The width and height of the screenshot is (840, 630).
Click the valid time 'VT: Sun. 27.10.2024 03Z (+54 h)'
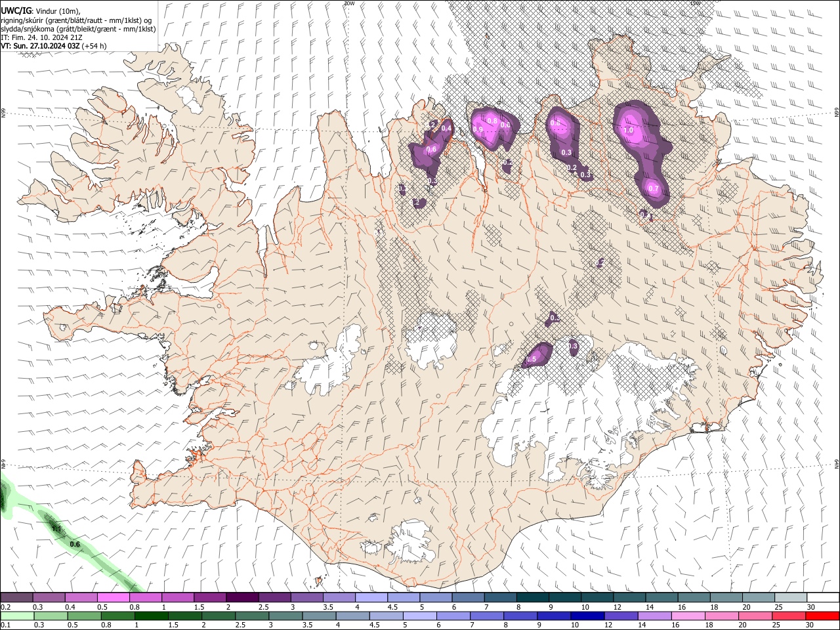(x=54, y=46)
